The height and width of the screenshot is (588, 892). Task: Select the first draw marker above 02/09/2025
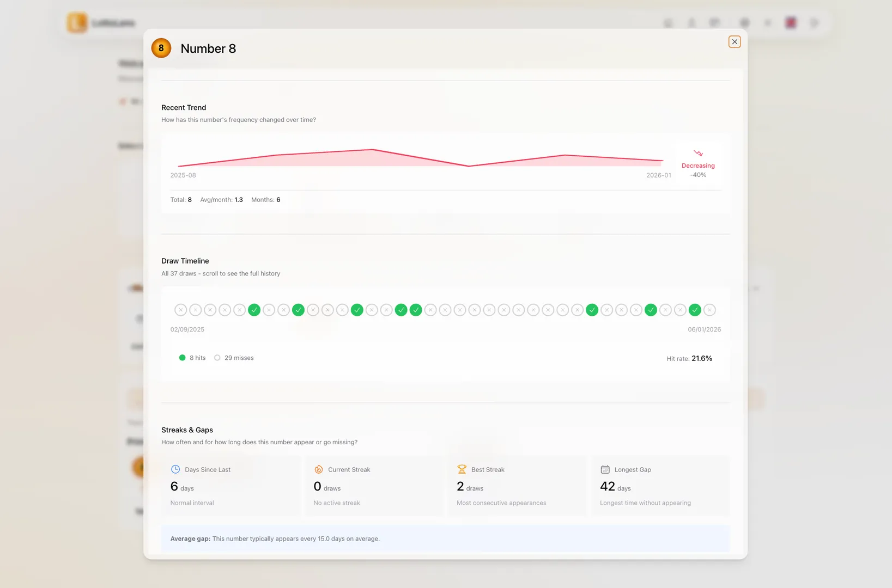181,310
